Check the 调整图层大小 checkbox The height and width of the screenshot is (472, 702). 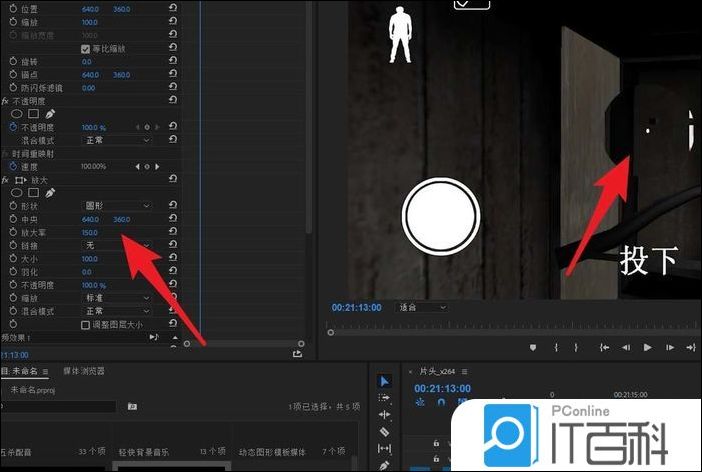click(x=86, y=325)
